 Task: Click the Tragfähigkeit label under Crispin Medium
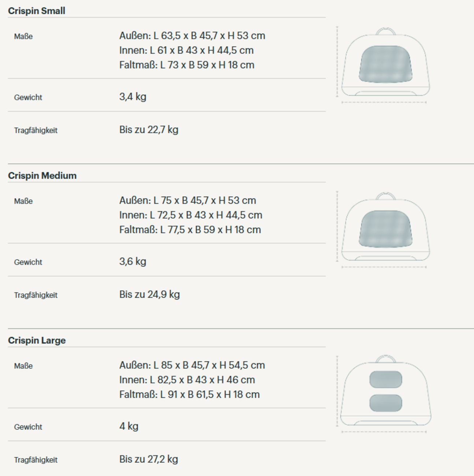(36, 295)
